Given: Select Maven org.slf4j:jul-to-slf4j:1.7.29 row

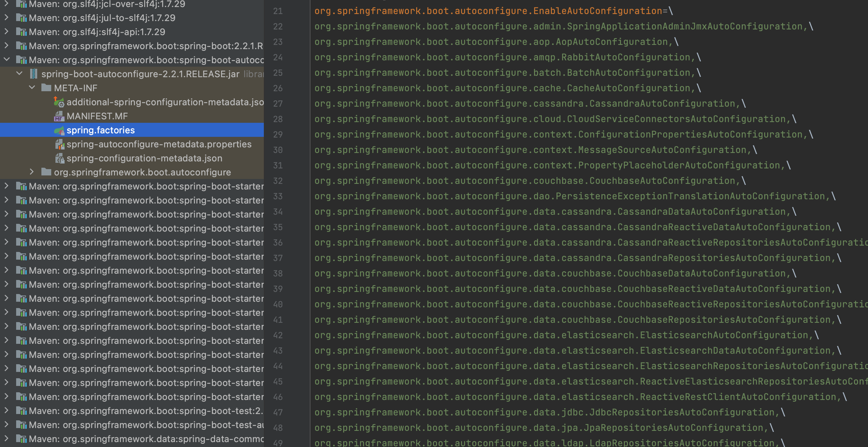Looking at the screenshot, I should [132, 18].
